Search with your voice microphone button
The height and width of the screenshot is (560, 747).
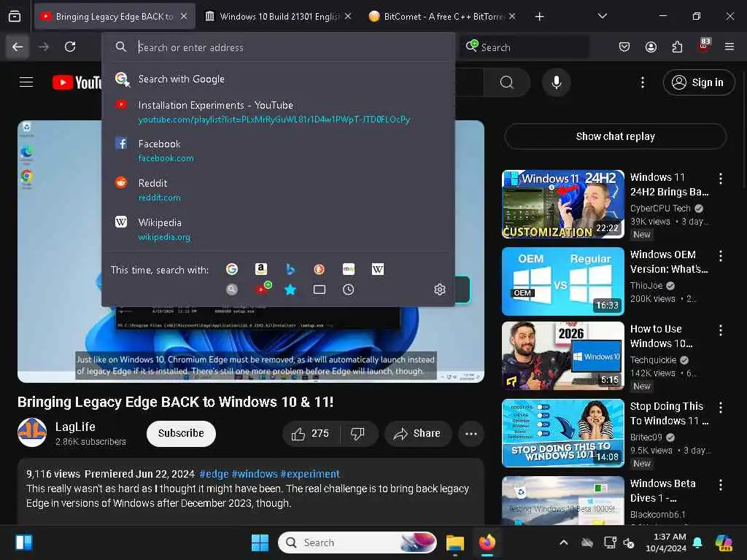556,82
